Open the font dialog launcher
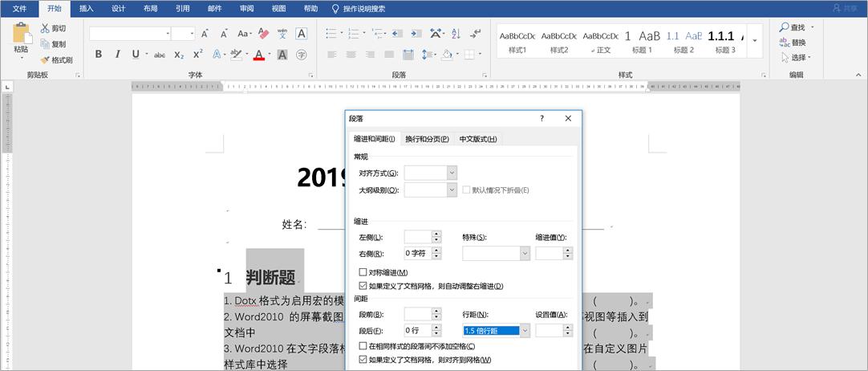 pos(310,75)
